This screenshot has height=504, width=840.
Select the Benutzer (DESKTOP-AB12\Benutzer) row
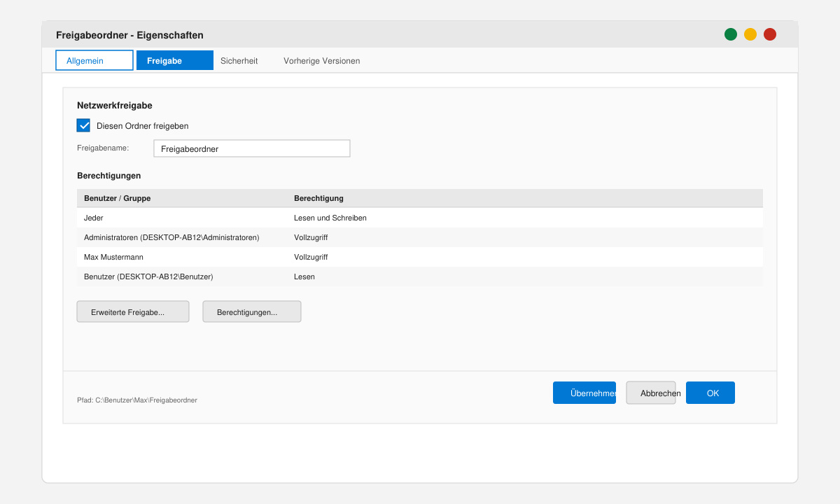420,276
